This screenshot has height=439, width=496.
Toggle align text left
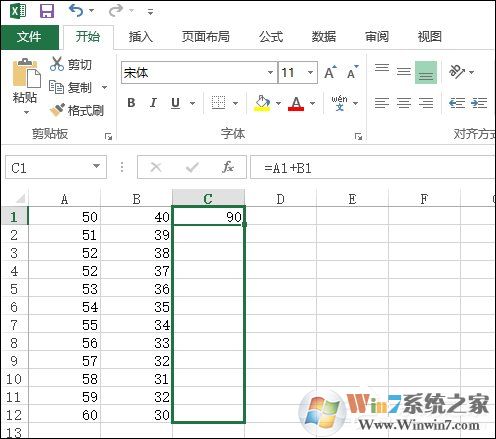coord(382,103)
